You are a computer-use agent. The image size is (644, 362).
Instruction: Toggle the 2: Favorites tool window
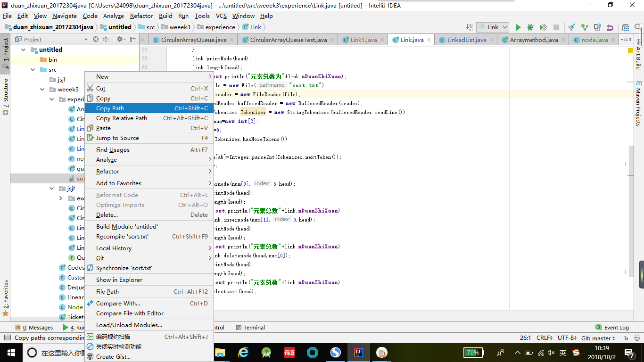pyautogui.click(x=6, y=297)
